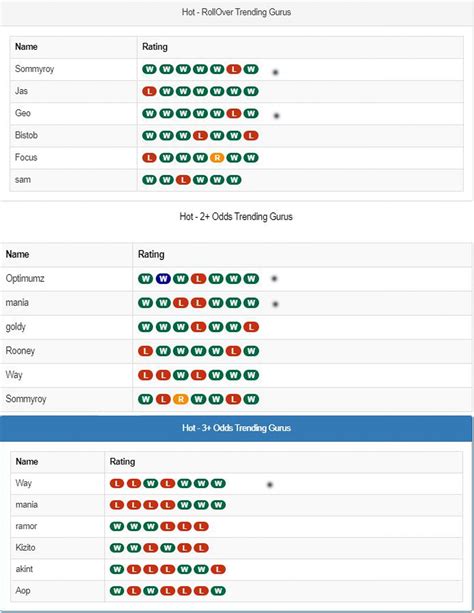This screenshot has height=613, width=474.
Task: Click the star icon beside 2+ Odds mania rating
Action: (275, 304)
